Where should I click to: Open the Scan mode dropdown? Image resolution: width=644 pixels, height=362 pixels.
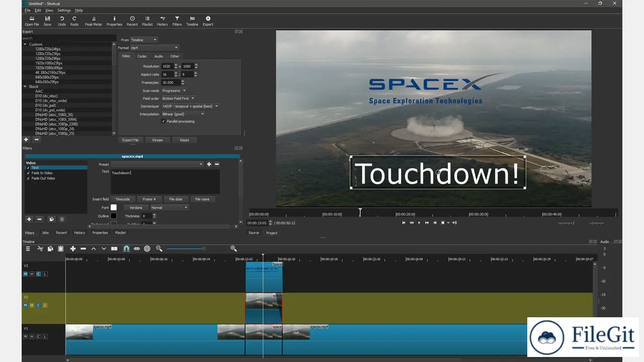174,90
